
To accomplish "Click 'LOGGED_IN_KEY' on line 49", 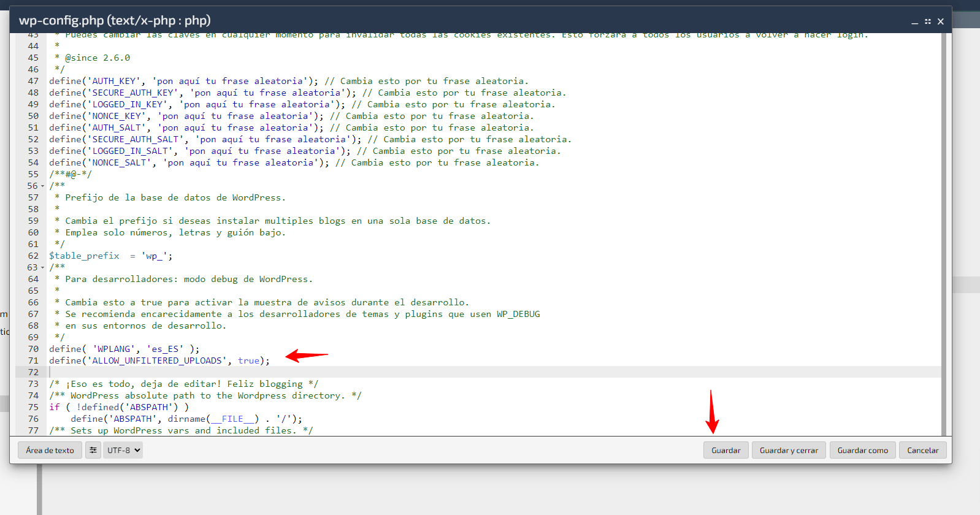I will [128, 104].
